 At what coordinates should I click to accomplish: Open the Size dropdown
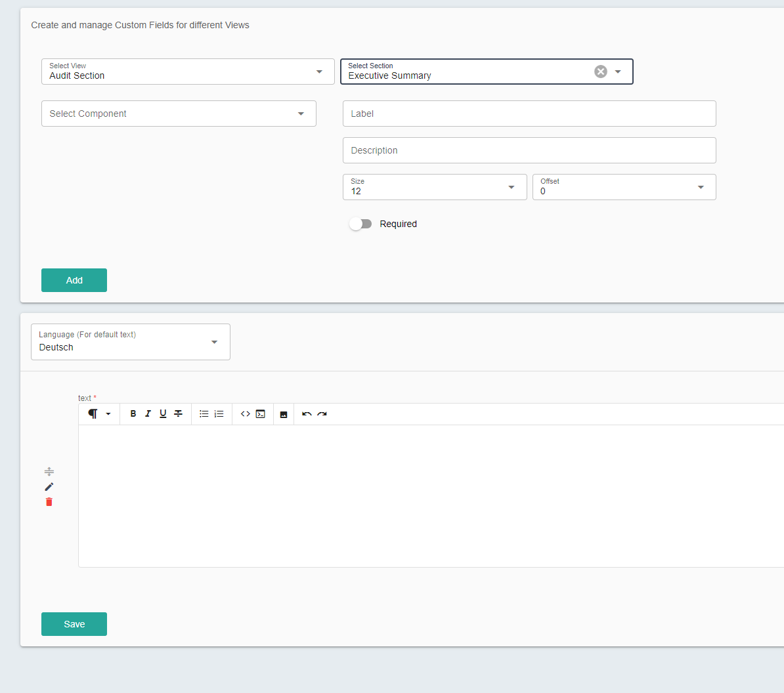[435, 187]
